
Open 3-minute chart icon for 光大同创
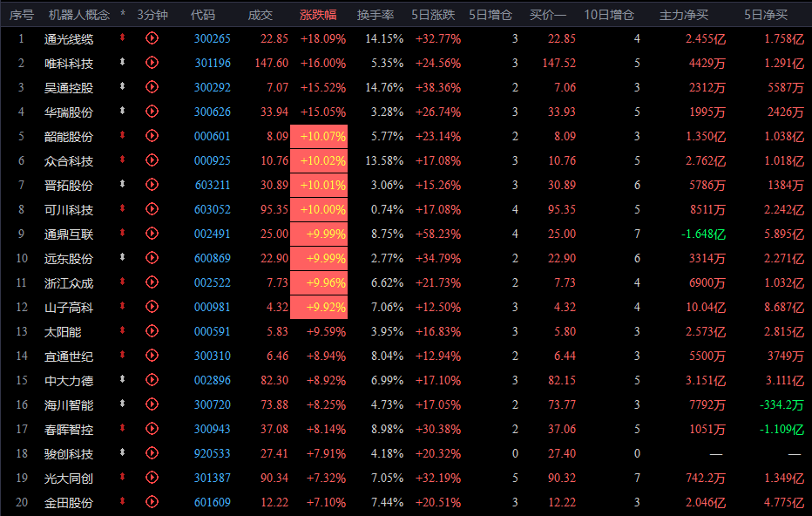point(152,477)
